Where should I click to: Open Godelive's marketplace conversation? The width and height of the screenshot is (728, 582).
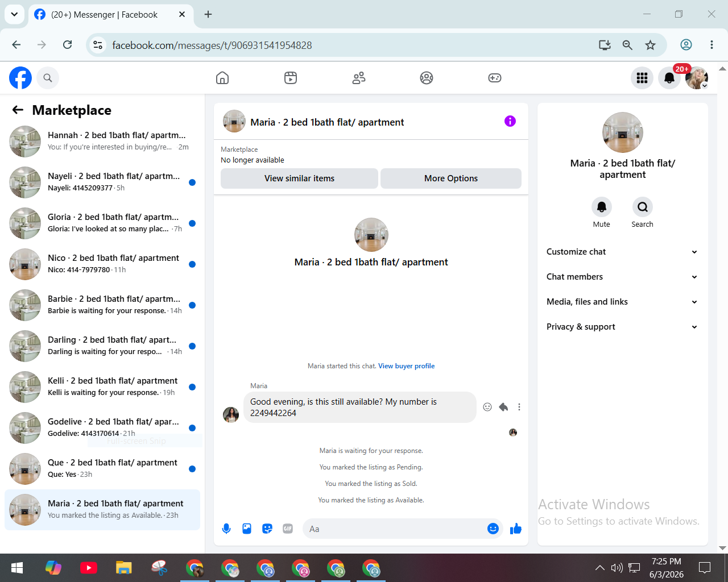click(102, 428)
